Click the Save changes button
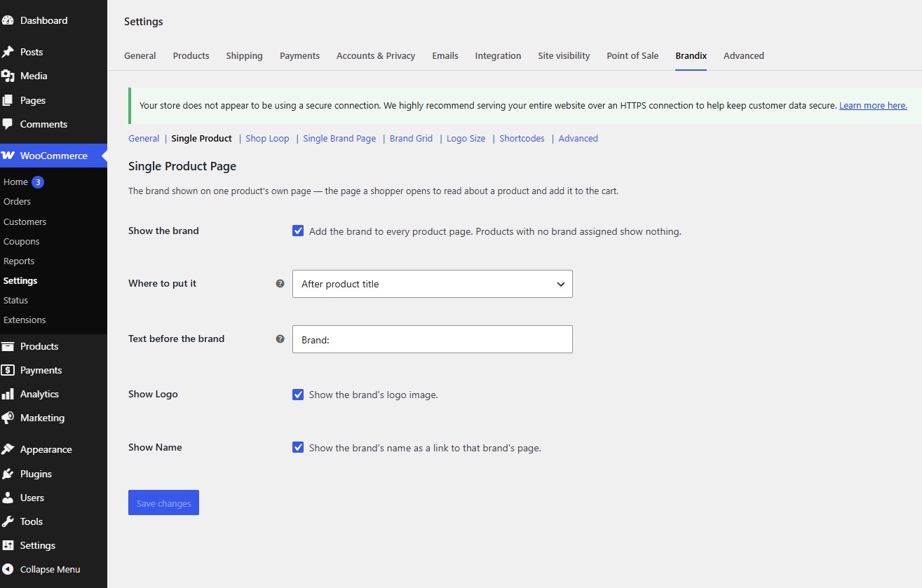 tap(163, 502)
